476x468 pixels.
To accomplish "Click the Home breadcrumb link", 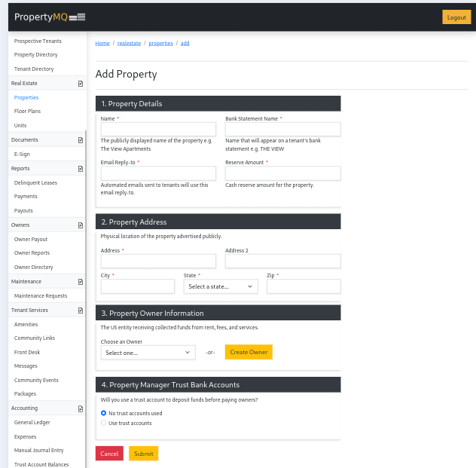I will [x=102, y=43].
